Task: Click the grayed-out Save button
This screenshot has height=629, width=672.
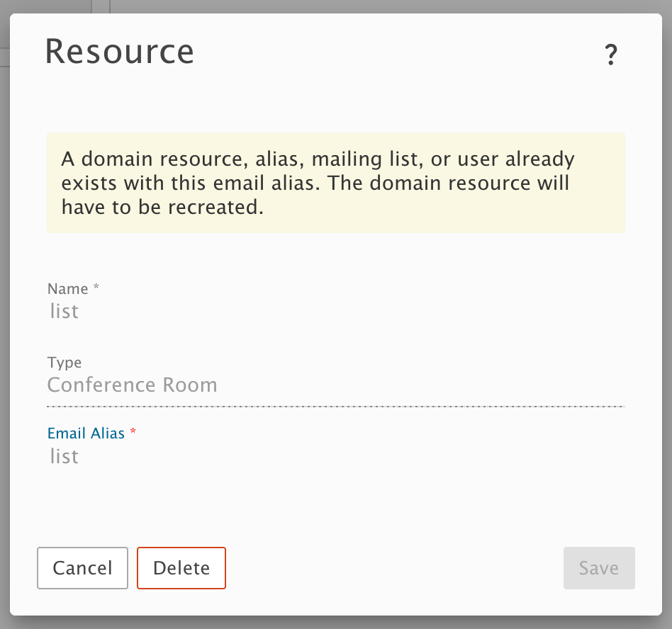Action: tap(599, 568)
